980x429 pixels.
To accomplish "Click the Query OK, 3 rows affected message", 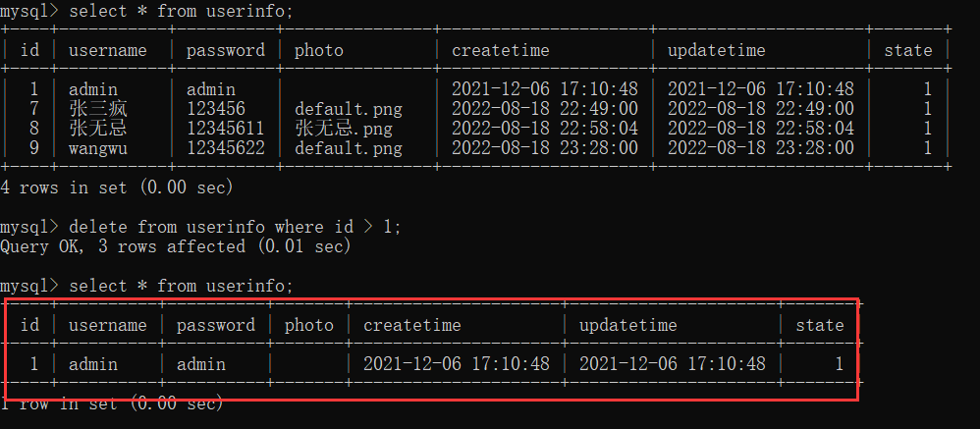I will pyautogui.click(x=176, y=246).
